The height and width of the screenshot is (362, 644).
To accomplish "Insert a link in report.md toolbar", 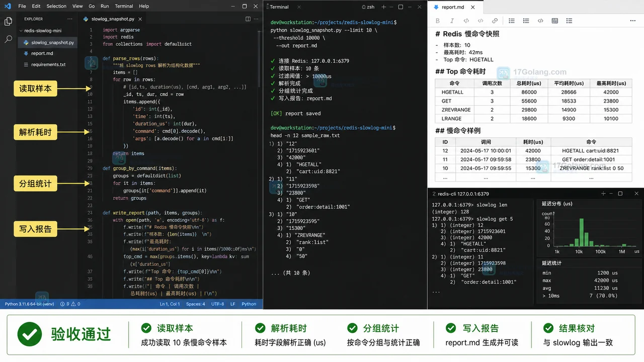I will tap(495, 21).
